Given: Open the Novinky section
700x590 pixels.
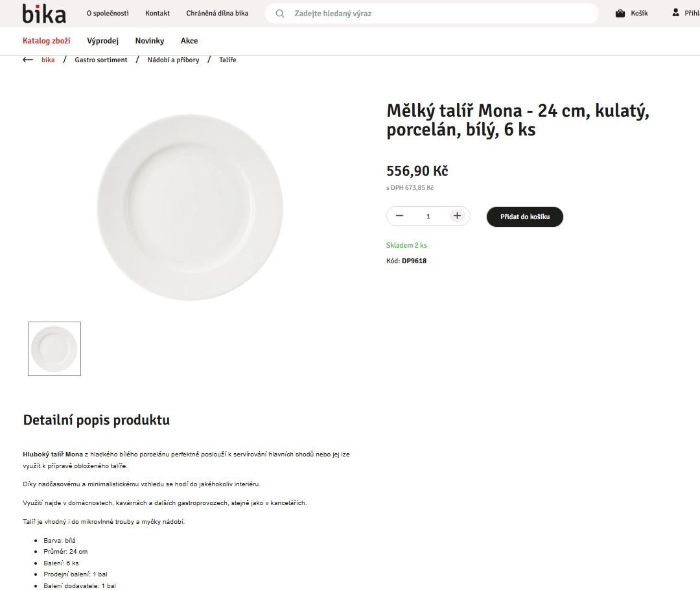Looking at the screenshot, I should pyautogui.click(x=150, y=41).
